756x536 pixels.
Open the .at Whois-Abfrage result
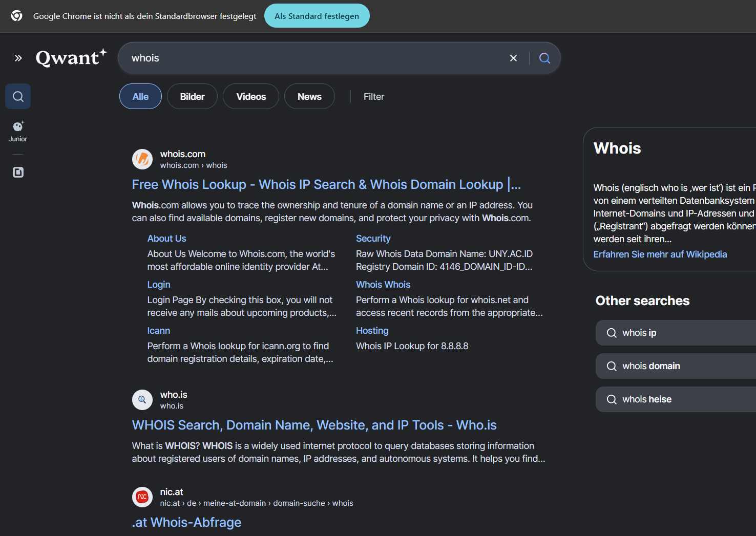pos(186,522)
